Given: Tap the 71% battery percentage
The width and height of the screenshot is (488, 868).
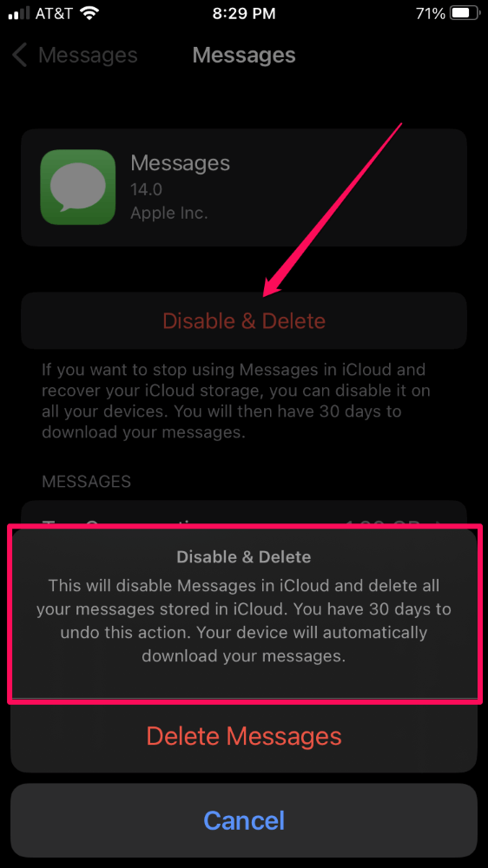Looking at the screenshot, I should pos(431,14).
